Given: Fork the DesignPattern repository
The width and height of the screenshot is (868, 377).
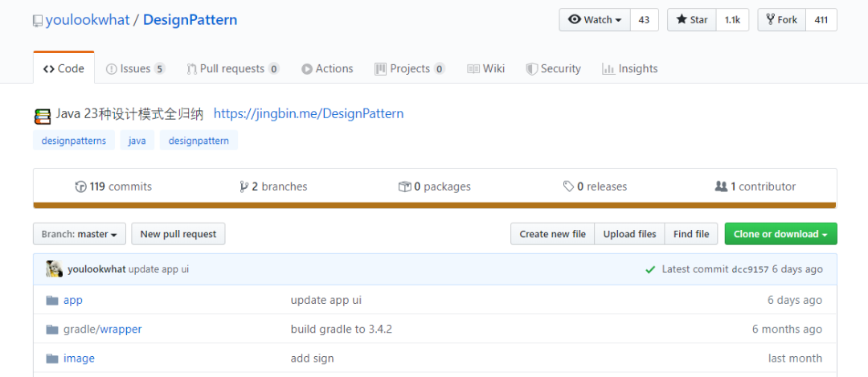Looking at the screenshot, I should 782,20.
